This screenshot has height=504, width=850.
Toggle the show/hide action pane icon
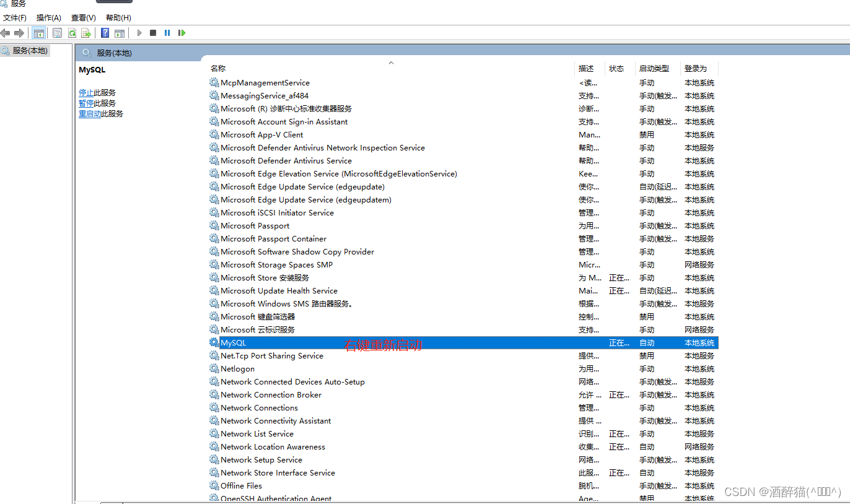[120, 33]
